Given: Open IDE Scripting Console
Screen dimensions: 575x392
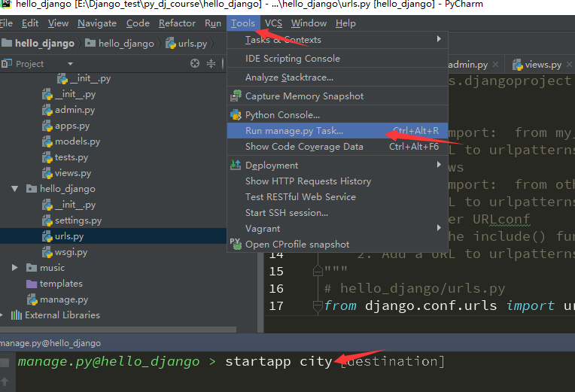Looking at the screenshot, I should point(337,58).
